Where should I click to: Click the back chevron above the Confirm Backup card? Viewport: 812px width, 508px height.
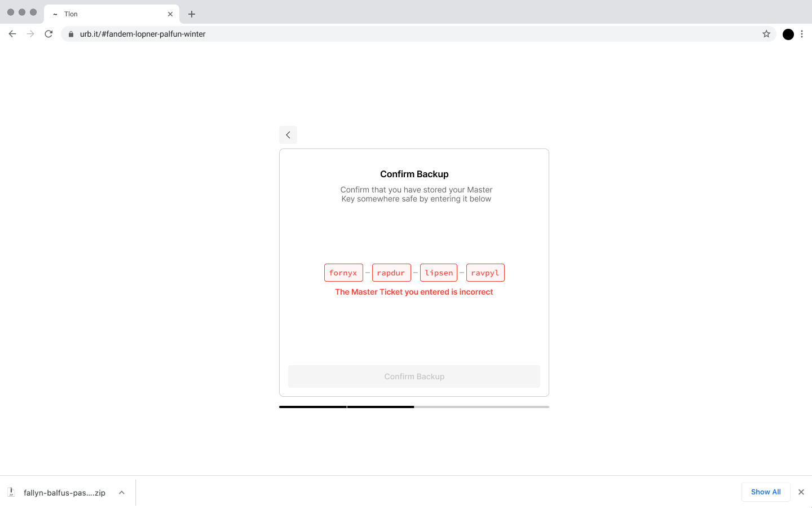(x=288, y=134)
